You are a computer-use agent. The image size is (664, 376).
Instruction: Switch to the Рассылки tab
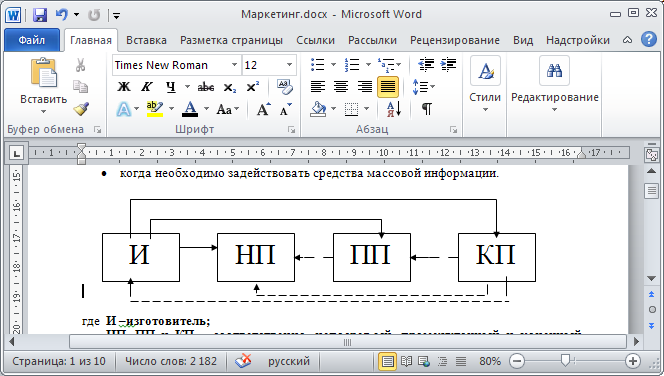pos(372,40)
